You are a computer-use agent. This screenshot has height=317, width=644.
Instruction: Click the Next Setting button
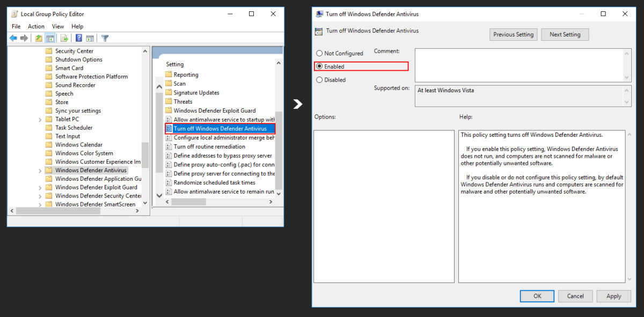[565, 34]
